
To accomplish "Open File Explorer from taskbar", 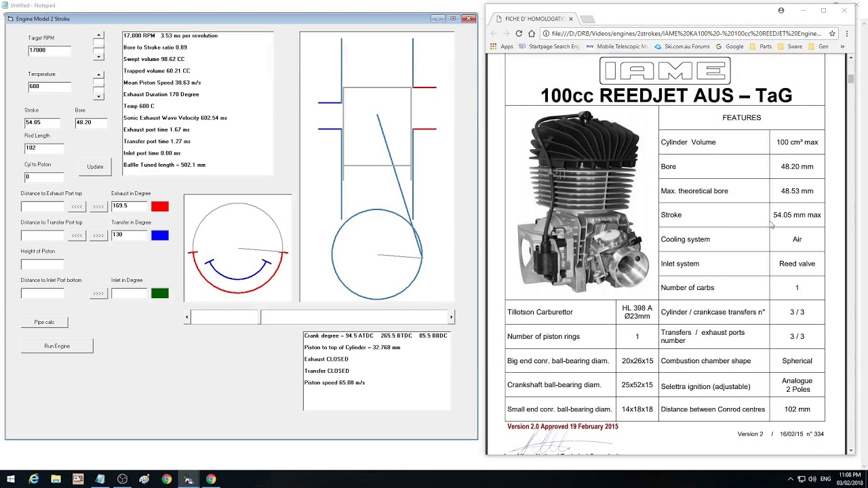I will [x=56, y=479].
